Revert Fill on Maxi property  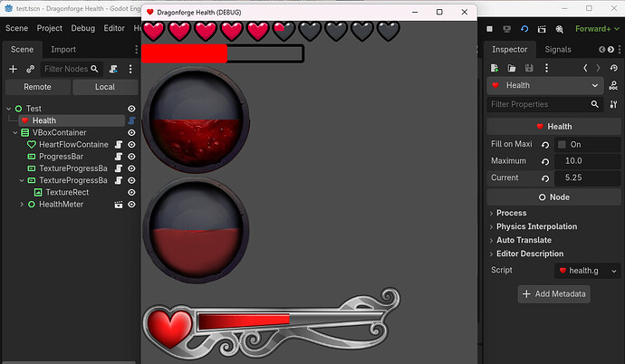click(545, 145)
